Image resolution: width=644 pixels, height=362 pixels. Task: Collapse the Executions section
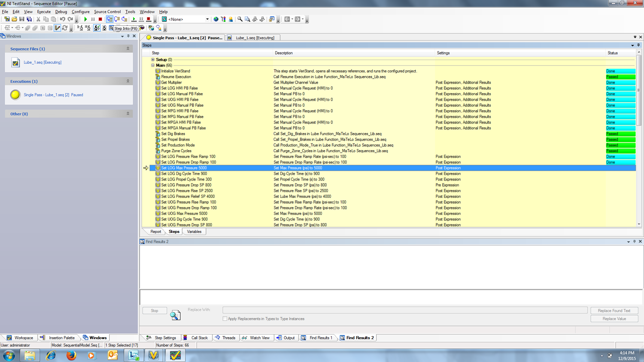pyautogui.click(x=128, y=81)
